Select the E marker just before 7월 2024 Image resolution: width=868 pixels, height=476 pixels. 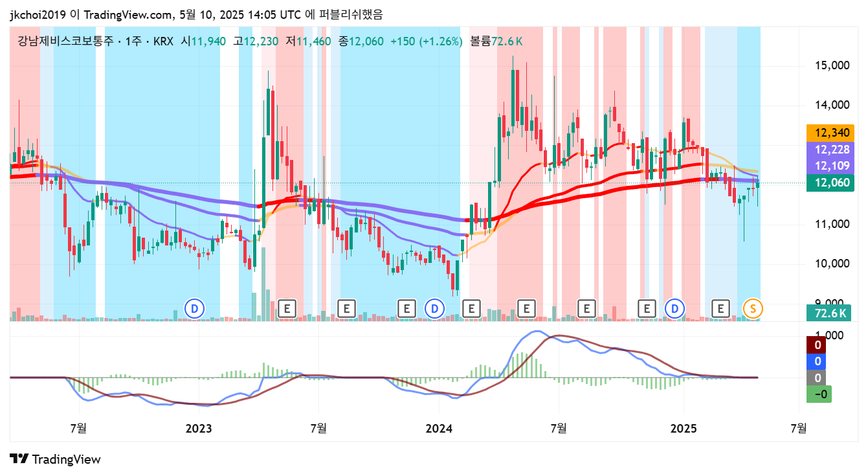click(x=527, y=308)
